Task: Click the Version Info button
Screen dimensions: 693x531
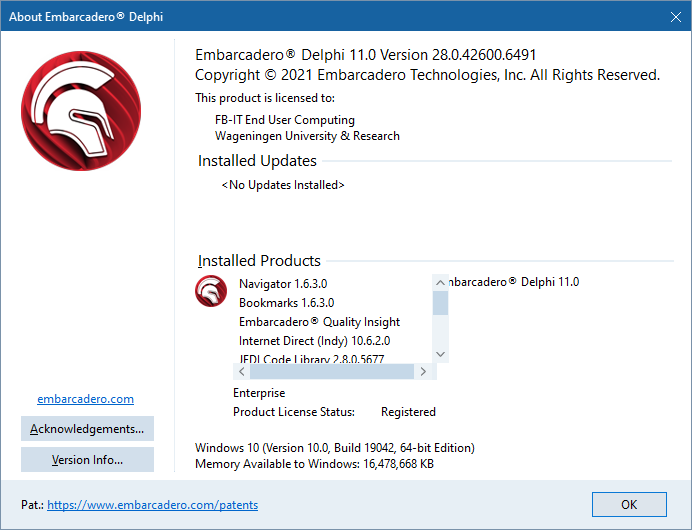Action: pos(87,459)
